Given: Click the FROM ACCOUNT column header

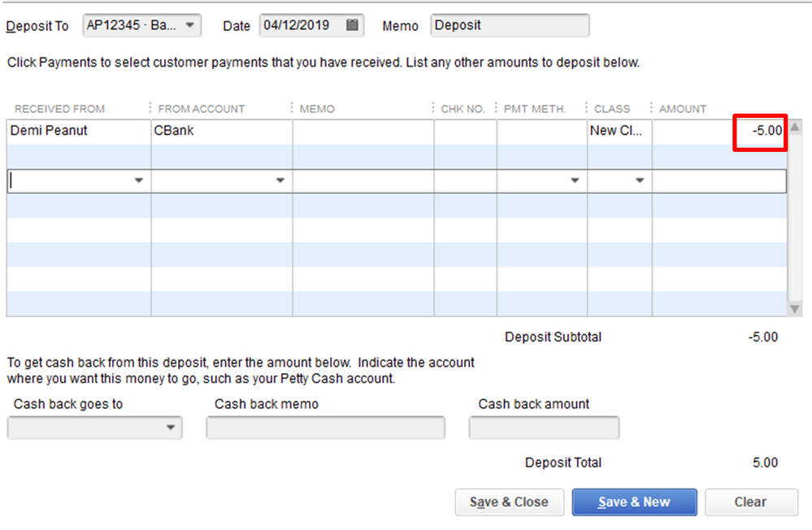Looking at the screenshot, I should (202, 109).
